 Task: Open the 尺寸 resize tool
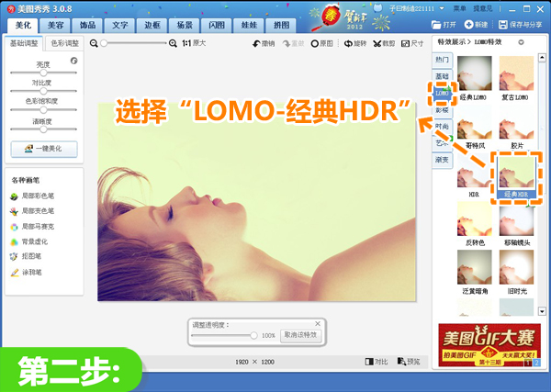[412, 43]
